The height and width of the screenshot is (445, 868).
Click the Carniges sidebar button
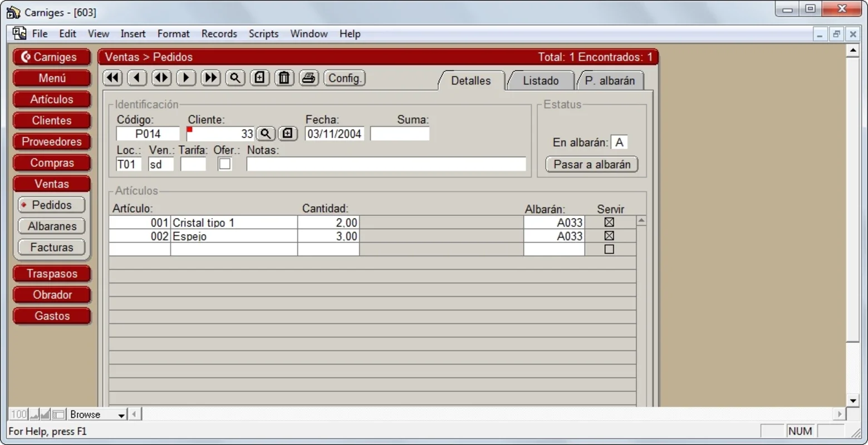[52, 57]
